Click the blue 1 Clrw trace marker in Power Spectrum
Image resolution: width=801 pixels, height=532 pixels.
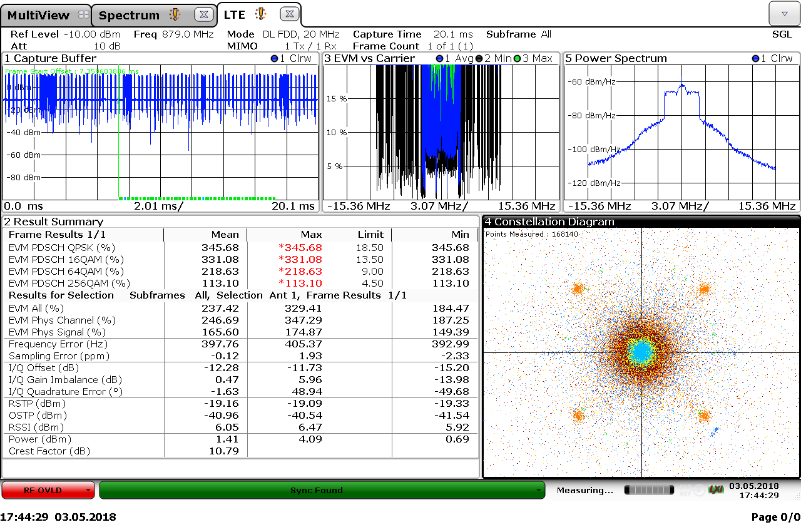[x=756, y=58]
